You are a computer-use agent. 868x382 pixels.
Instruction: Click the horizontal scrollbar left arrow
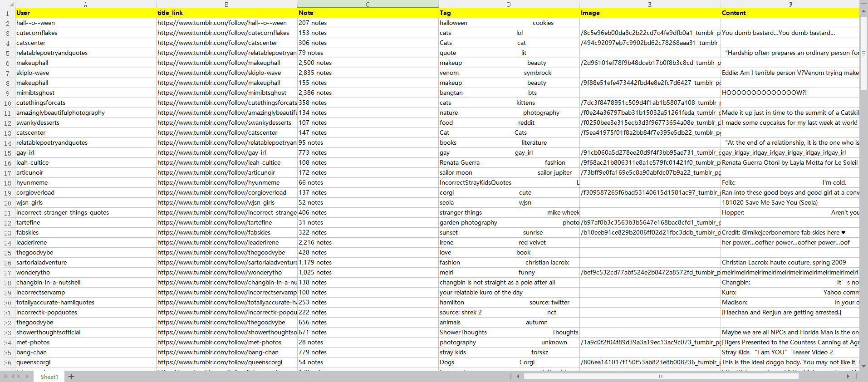(518, 377)
